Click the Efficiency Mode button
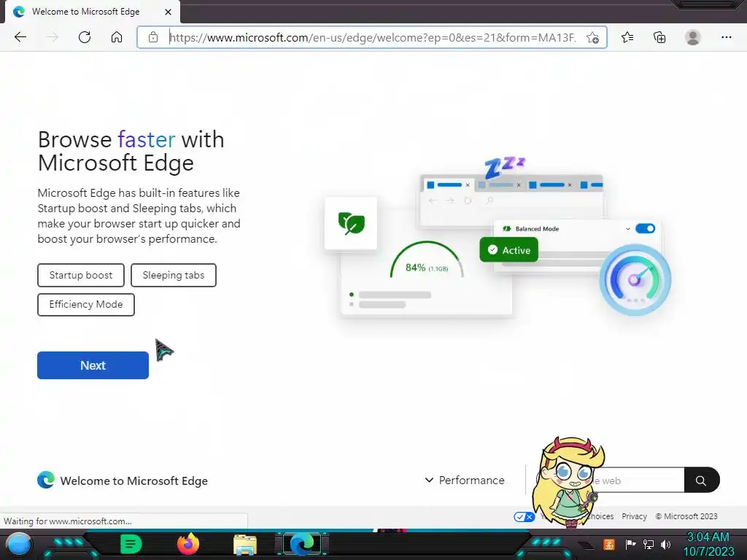Viewport: 747px width, 560px height. pos(86,304)
